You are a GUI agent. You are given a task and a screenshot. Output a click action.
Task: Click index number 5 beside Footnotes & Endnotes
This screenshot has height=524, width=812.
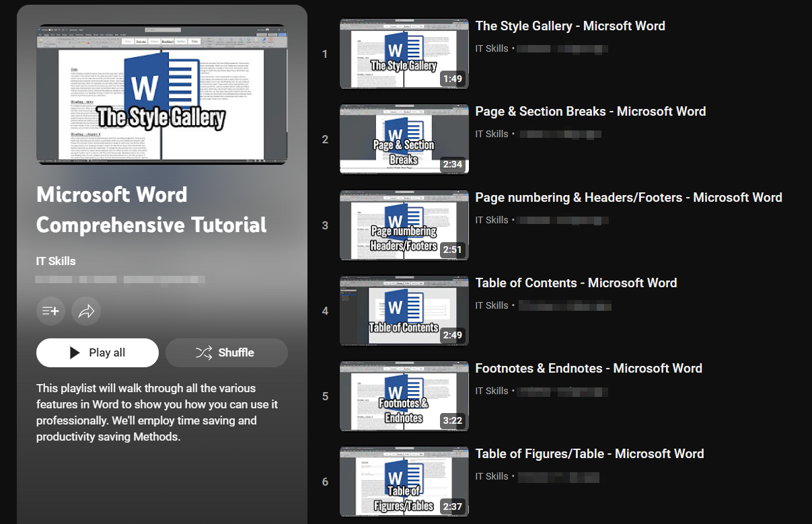(325, 397)
